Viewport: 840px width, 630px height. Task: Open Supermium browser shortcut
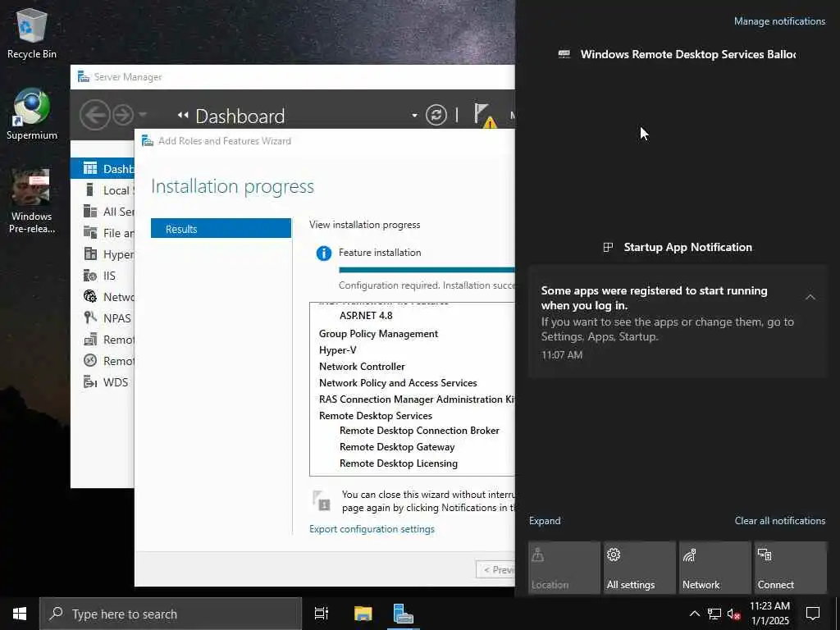point(31,114)
